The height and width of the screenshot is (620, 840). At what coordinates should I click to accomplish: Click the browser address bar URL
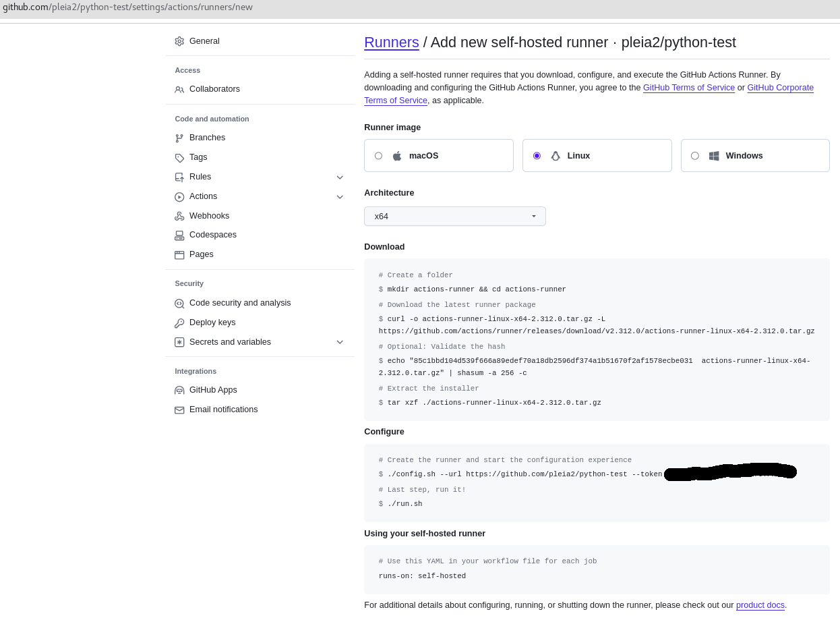(x=128, y=7)
